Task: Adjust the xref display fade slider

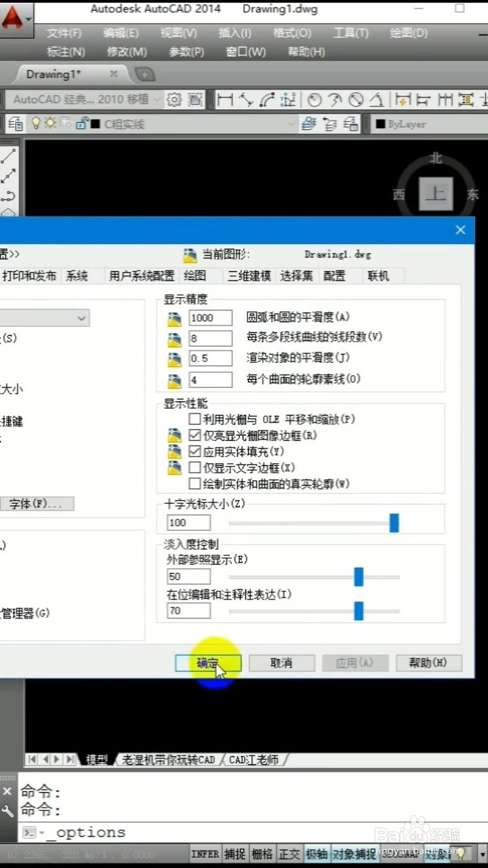Action: click(359, 577)
